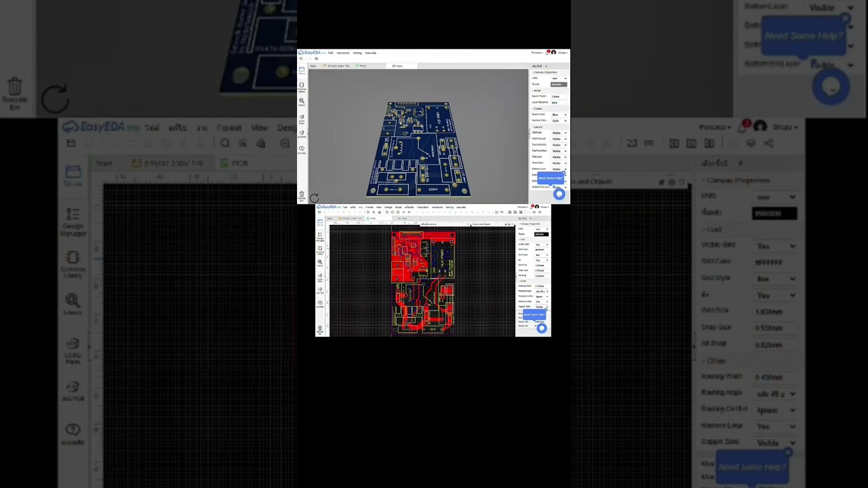
Task: Open Design Manager in PCB editor window sidebar
Action: [x=320, y=237]
